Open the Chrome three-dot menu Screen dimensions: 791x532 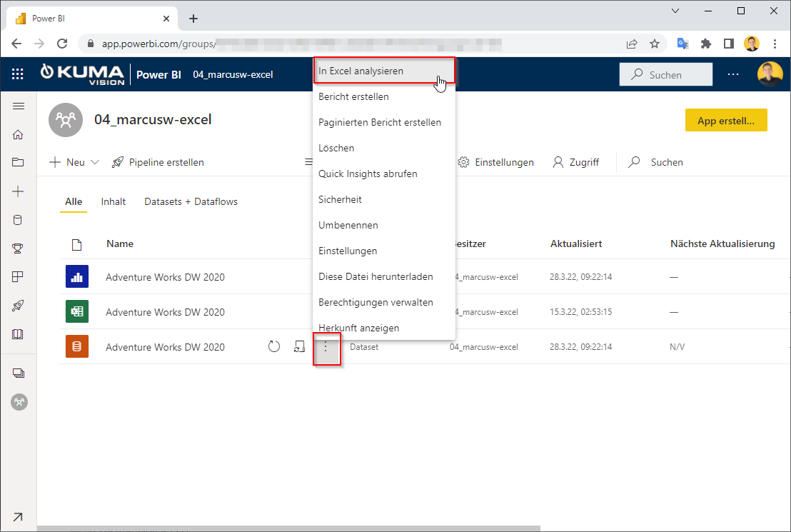(x=775, y=44)
